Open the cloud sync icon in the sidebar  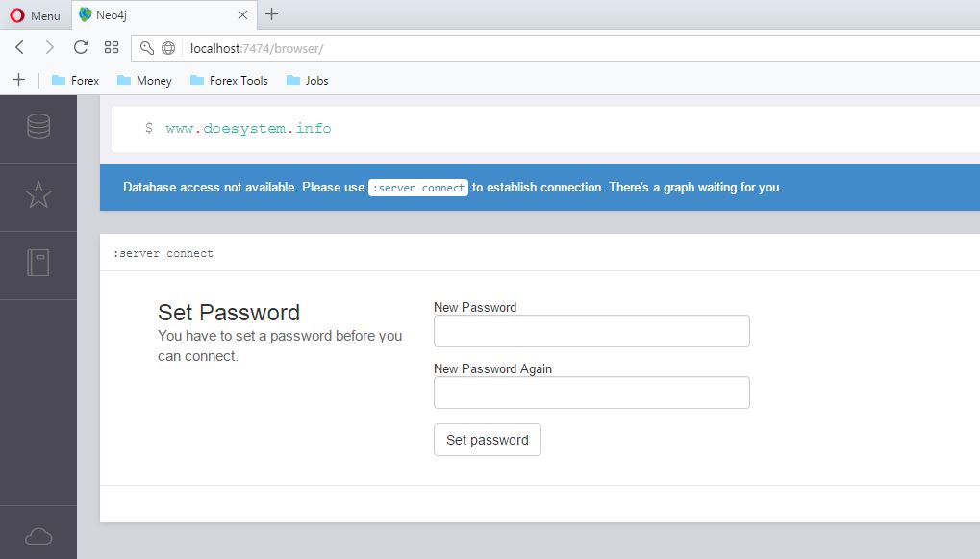38,536
